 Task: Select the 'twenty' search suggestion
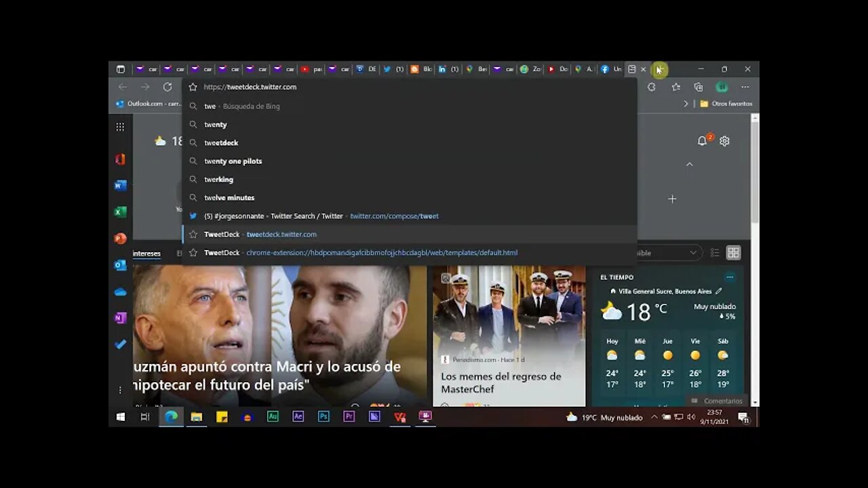point(410,125)
